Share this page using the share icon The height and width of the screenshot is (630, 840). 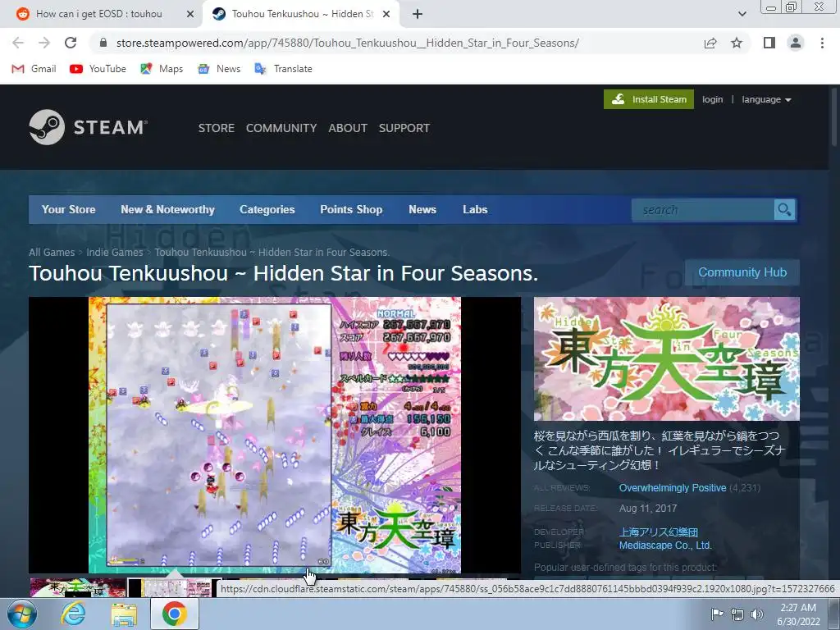(710, 43)
